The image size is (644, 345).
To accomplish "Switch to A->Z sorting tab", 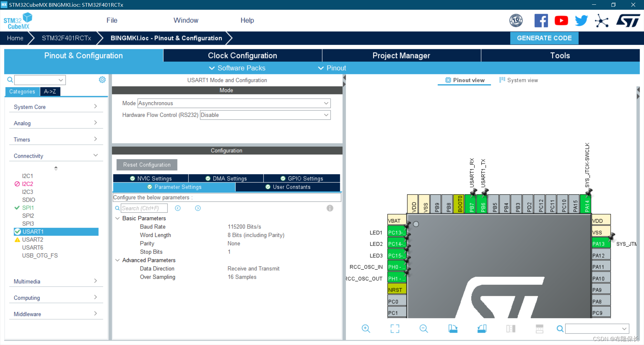I will click(50, 91).
